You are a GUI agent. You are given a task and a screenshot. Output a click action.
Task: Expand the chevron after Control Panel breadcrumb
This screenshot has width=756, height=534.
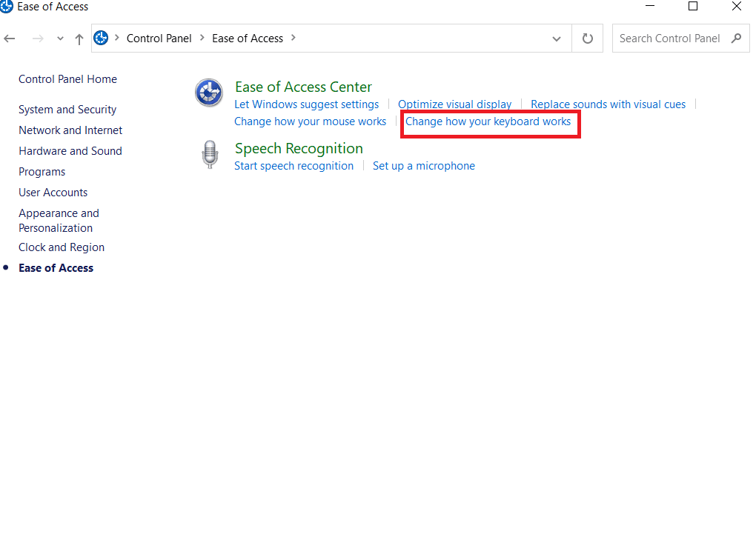[202, 38]
